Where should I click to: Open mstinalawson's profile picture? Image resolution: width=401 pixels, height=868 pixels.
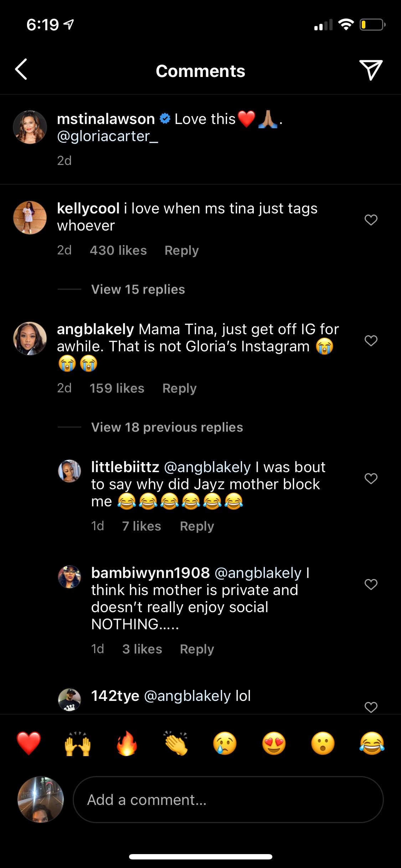tap(30, 127)
